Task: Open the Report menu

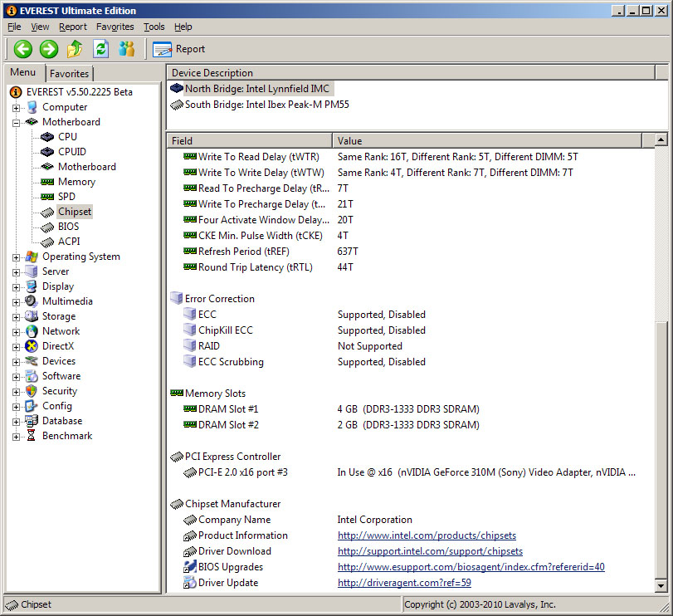Action: coord(73,27)
